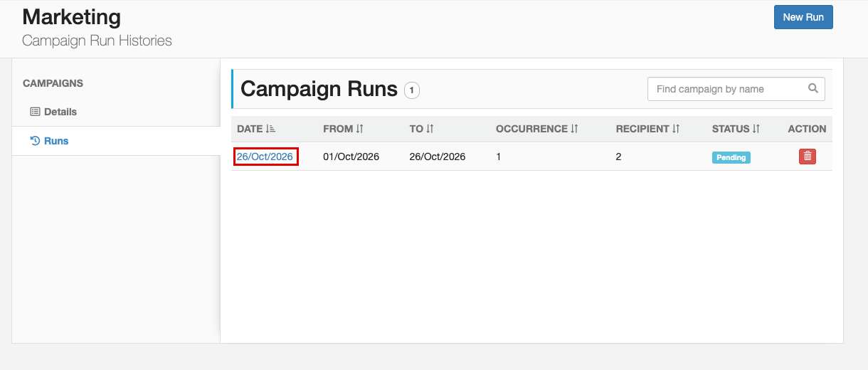Screen dimensions: 868x370
Task: Delete the run with red trash icon
Action: coord(807,157)
